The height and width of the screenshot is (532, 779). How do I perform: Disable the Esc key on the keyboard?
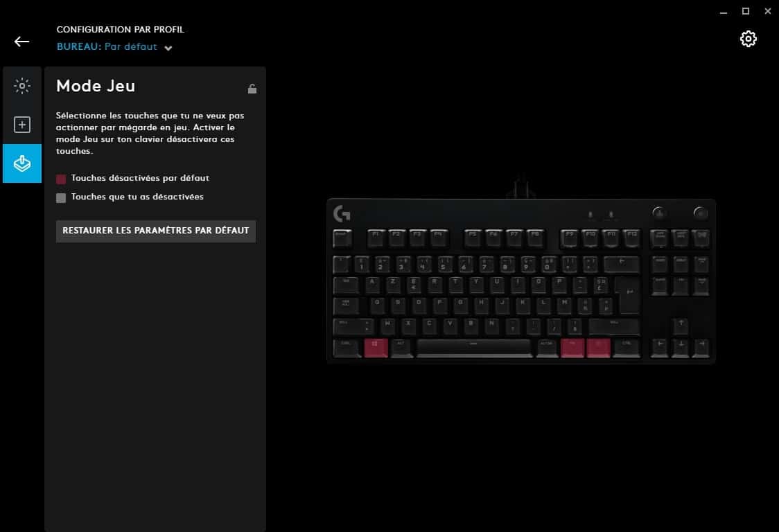(x=342, y=238)
